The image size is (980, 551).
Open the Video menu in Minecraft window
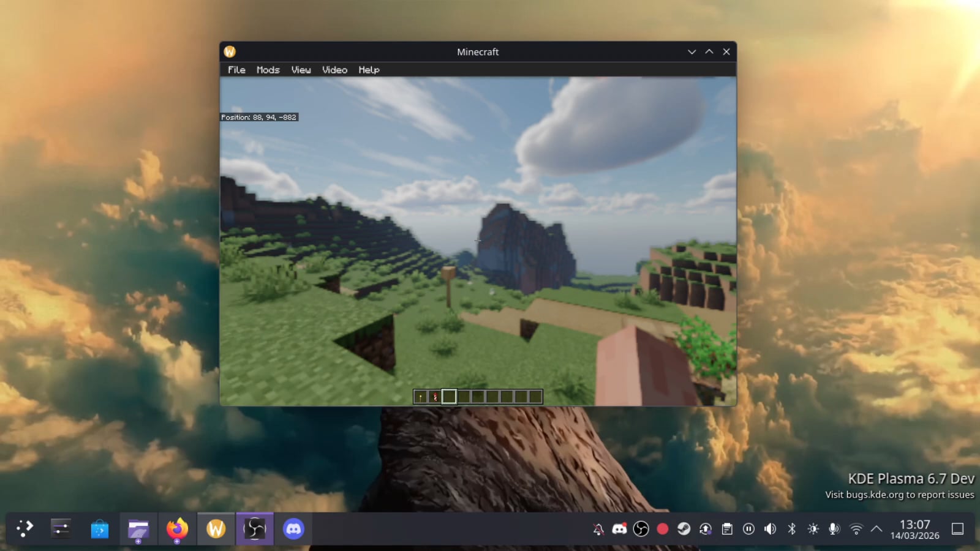[334, 70]
